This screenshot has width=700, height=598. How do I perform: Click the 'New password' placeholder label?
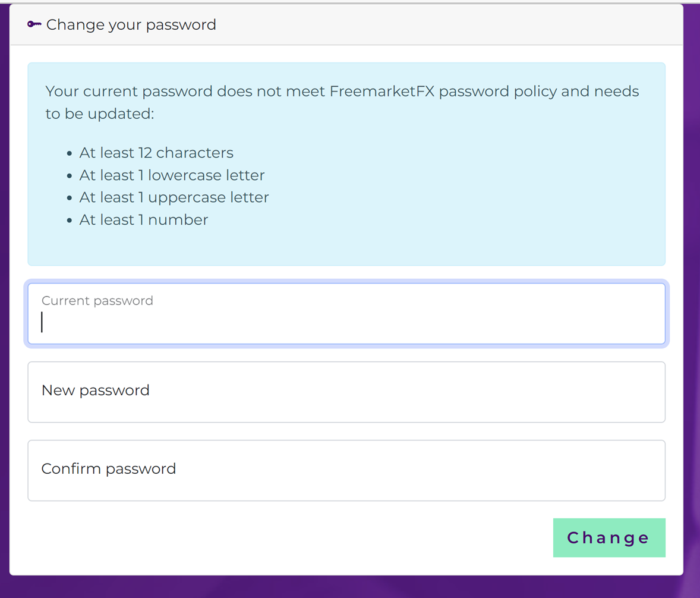[x=95, y=391]
